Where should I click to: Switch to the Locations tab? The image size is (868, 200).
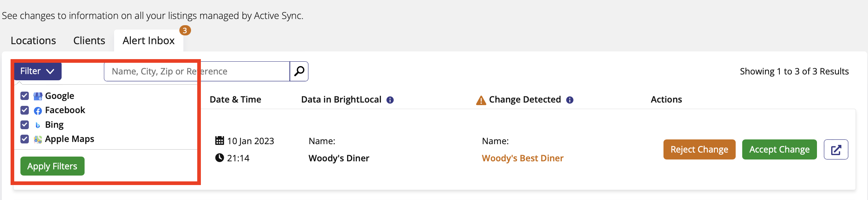pos(33,41)
